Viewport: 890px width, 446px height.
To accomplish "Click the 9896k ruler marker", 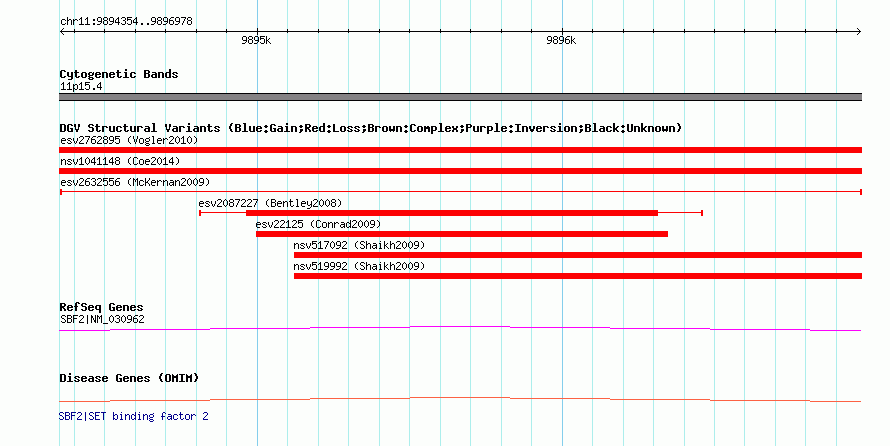I will (561, 40).
